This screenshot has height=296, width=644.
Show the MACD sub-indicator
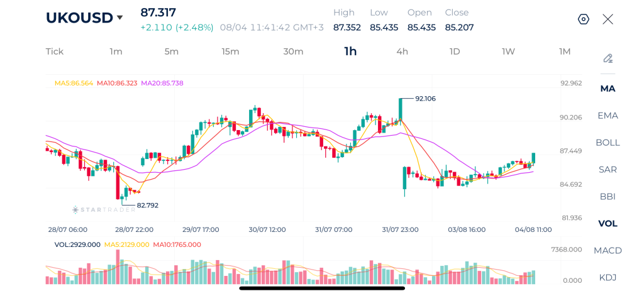tap(608, 250)
